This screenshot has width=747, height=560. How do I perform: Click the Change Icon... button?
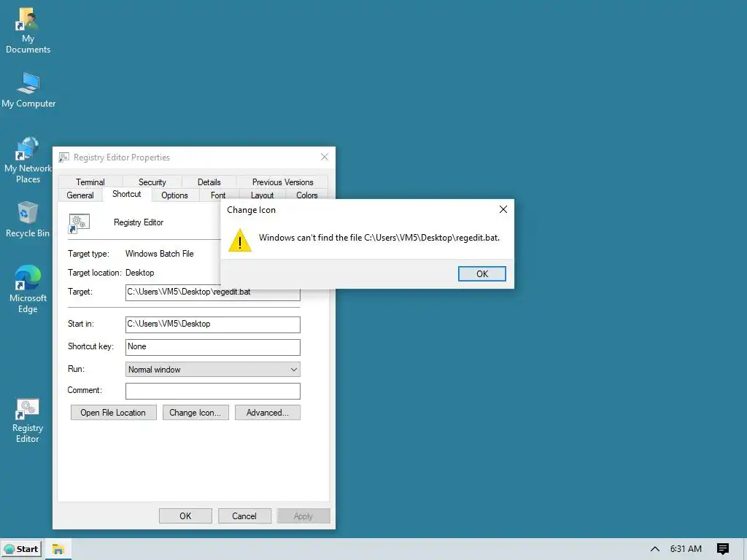click(196, 413)
